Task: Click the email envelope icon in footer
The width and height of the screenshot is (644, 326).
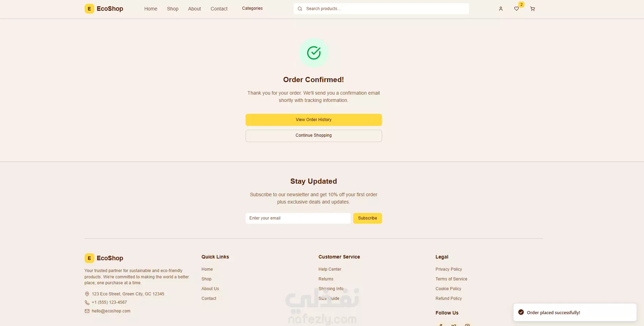Action: point(87,311)
